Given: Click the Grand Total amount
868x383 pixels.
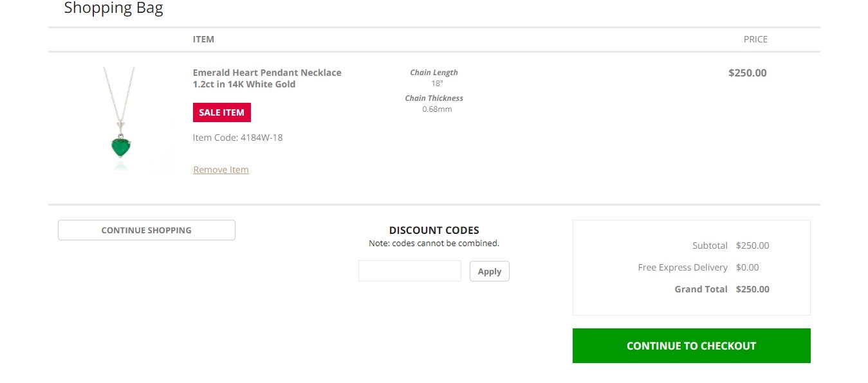Looking at the screenshot, I should pyautogui.click(x=753, y=289).
